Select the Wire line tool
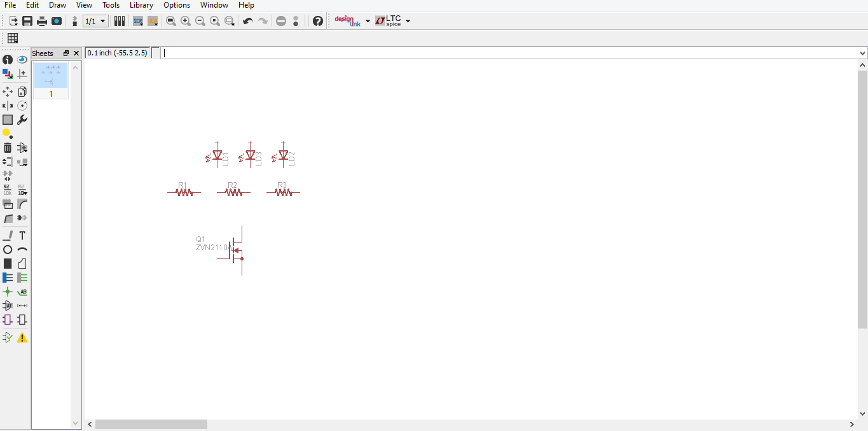The height and width of the screenshot is (431, 868). [x=8, y=236]
